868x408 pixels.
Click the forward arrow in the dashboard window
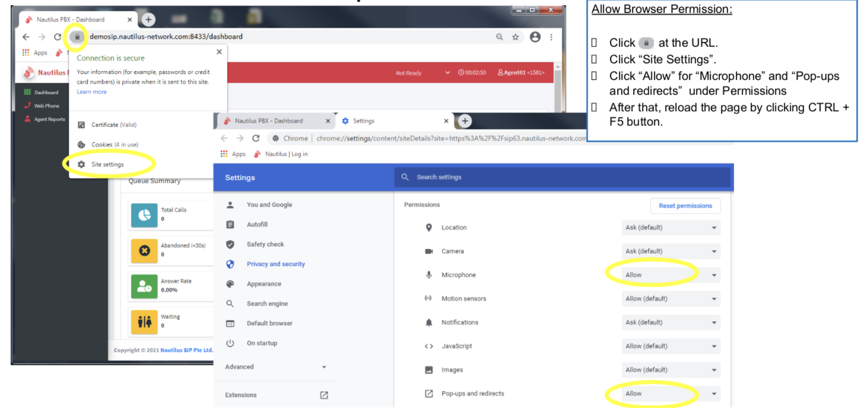42,37
